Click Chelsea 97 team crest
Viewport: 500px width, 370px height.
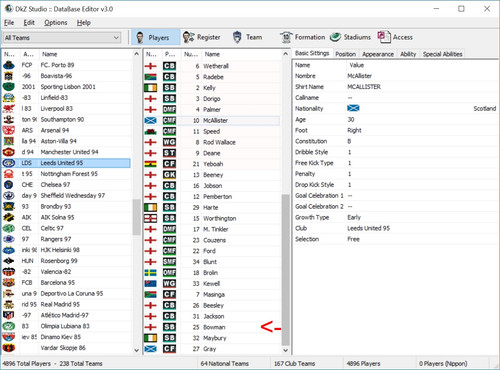tap(9, 185)
